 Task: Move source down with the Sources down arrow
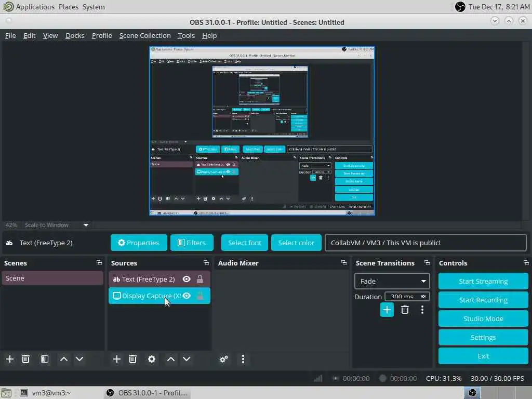point(187,359)
